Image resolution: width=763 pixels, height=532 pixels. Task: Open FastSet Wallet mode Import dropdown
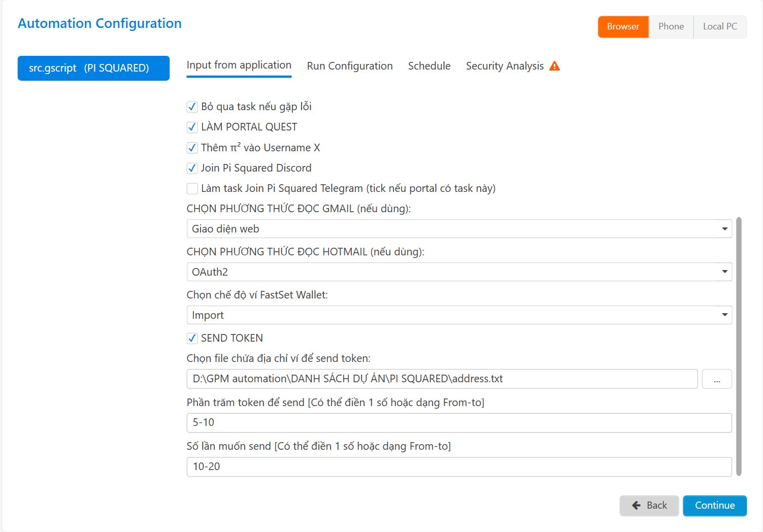point(459,315)
